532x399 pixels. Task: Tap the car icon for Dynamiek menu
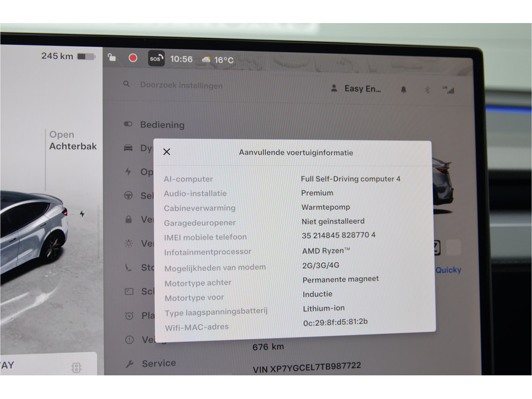pyautogui.click(x=128, y=148)
